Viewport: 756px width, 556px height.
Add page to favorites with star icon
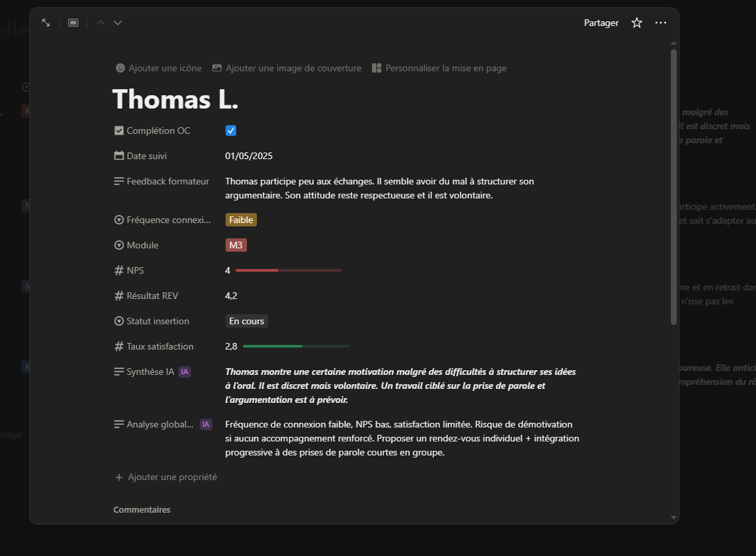(636, 23)
